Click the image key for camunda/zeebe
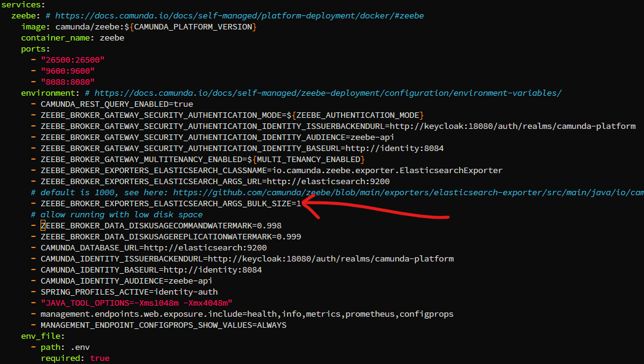 33,26
